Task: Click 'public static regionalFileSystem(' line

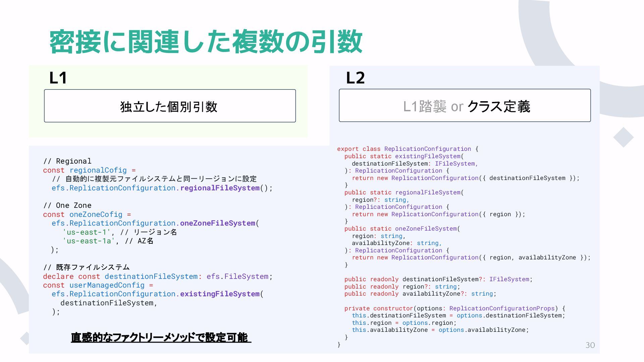Action: (x=404, y=192)
